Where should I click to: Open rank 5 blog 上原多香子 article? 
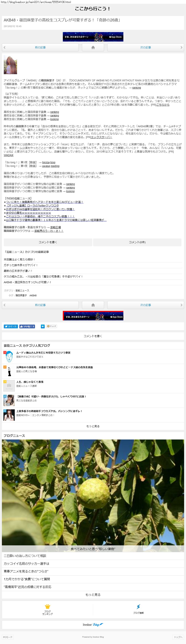(x=49, y=411)
